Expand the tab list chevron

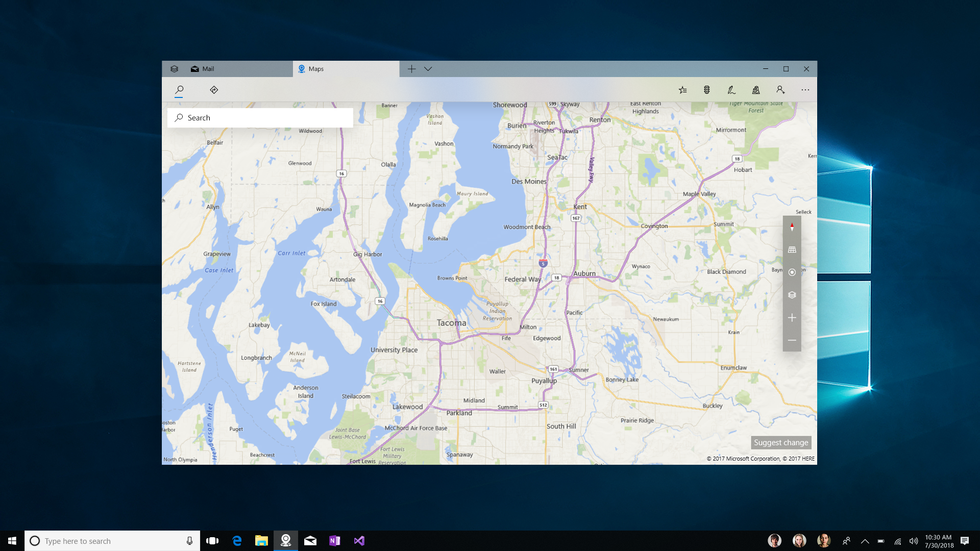click(428, 69)
